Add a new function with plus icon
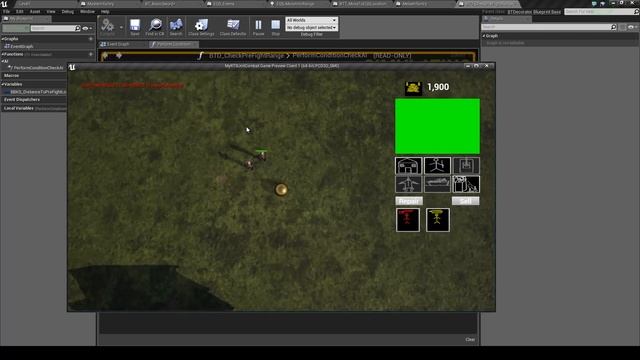The width and height of the screenshot is (640, 360). coord(91,54)
